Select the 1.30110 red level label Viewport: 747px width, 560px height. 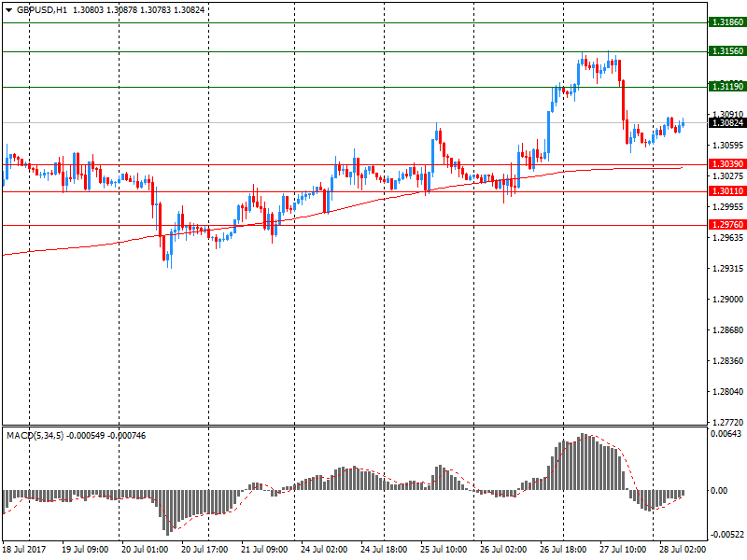click(x=727, y=191)
